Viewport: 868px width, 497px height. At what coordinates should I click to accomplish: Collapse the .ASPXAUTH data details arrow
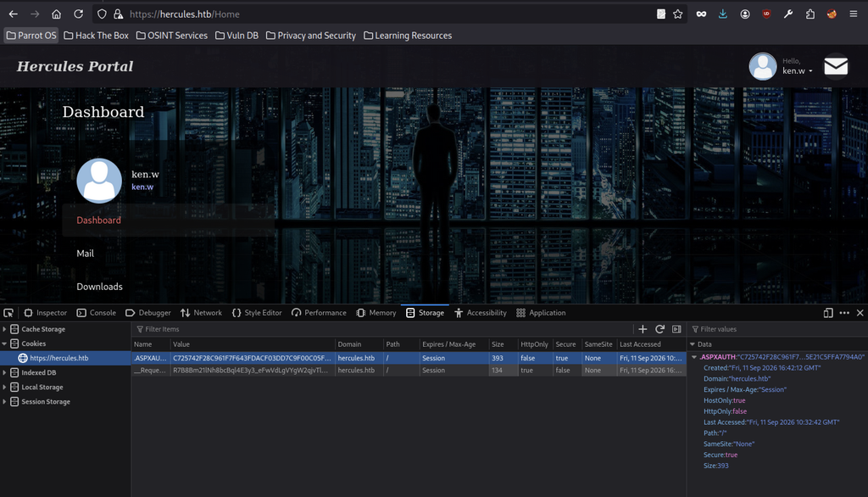click(x=693, y=357)
